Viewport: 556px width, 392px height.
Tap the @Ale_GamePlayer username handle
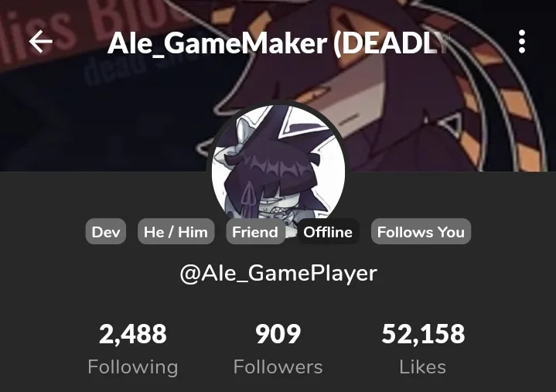tap(278, 274)
